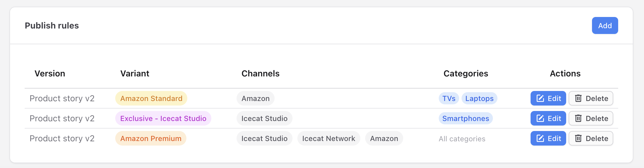644x168 pixels.
Task: Click Amazon channel chip in first row
Action: tap(255, 98)
